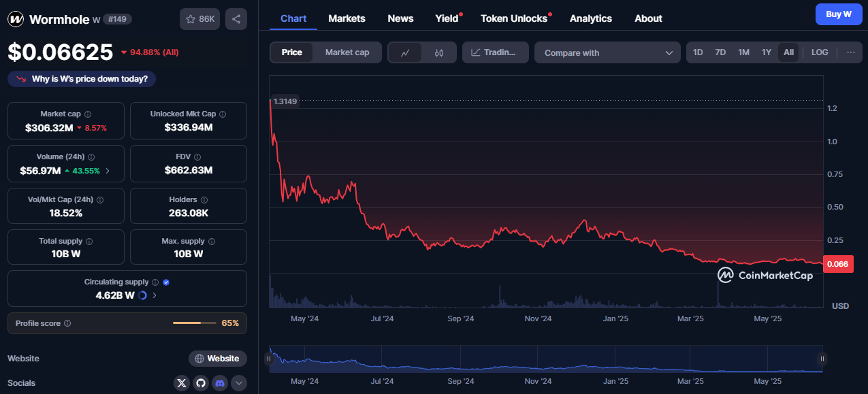This screenshot has height=394, width=868.
Task: Click Holders info icon
Action: click(x=204, y=200)
